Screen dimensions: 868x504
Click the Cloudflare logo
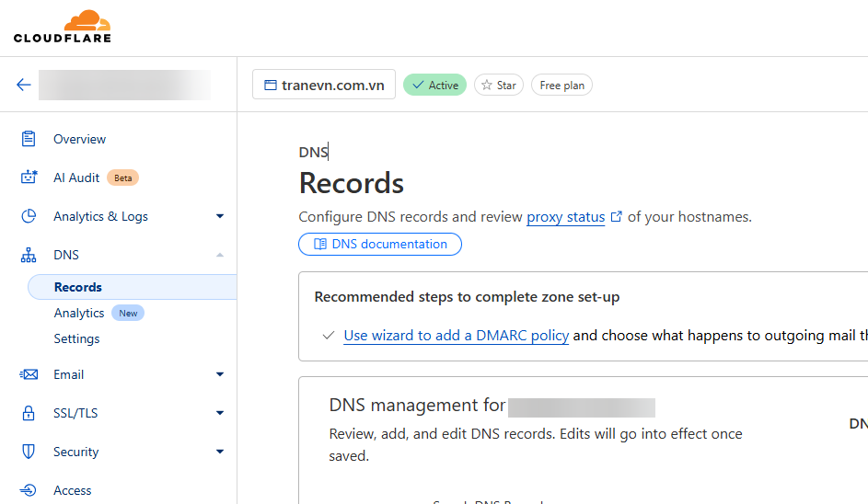coord(62,27)
